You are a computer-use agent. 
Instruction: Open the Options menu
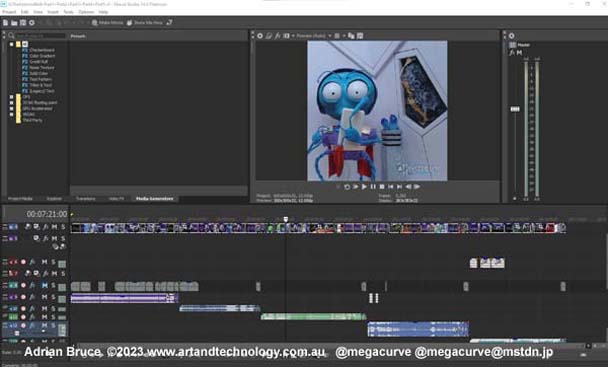[x=86, y=12]
